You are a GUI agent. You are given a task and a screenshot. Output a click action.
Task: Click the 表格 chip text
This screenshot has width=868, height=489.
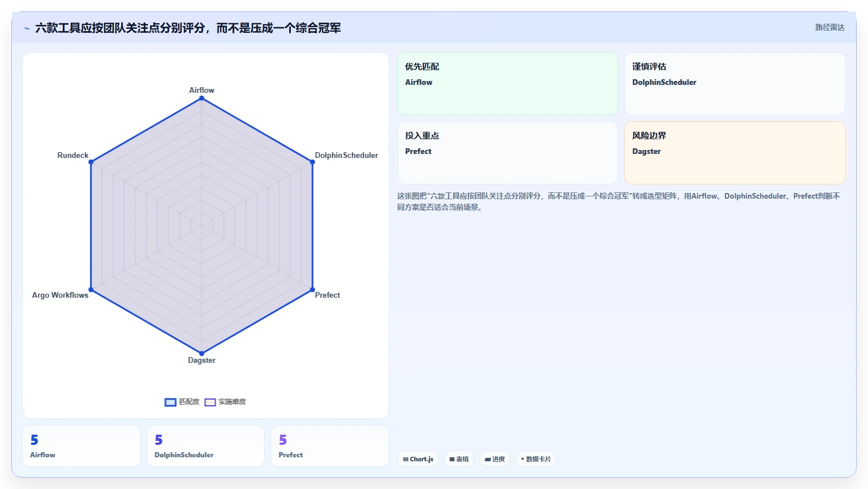pyautogui.click(x=462, y=459)
